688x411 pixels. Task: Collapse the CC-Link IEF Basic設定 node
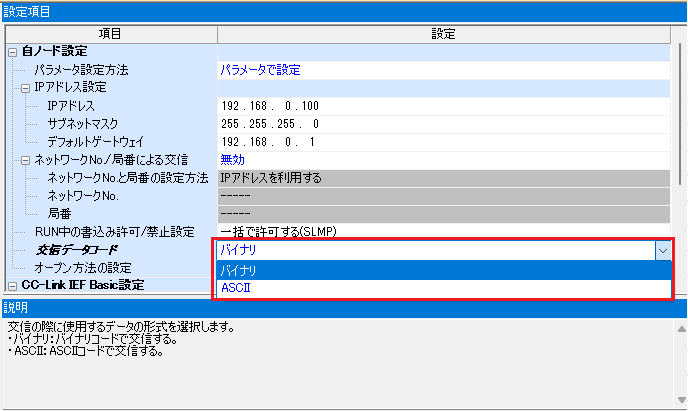(12, 286)
